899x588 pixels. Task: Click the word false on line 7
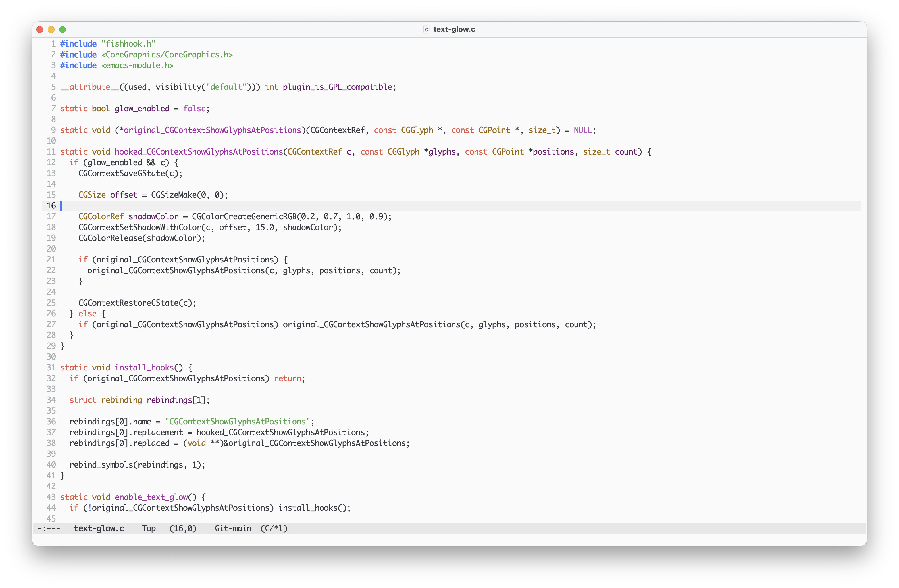(x=194, y=109)
